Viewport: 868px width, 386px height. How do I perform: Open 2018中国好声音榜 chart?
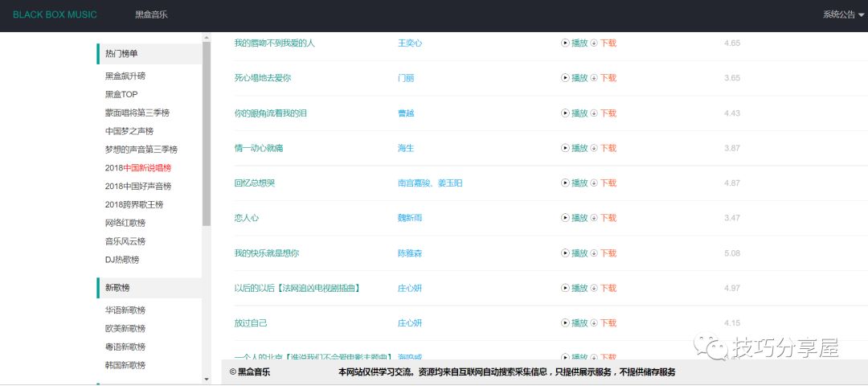coord(138,186)
